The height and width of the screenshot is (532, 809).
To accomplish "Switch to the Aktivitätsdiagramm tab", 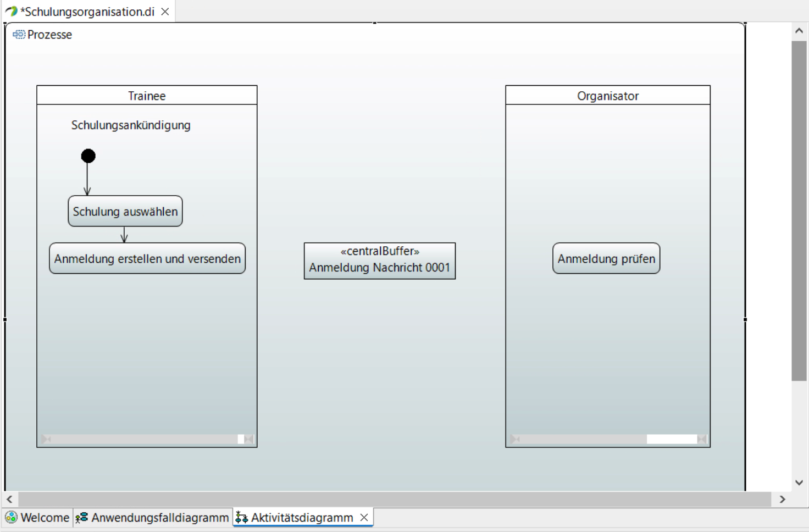I will tap(302, 518).
